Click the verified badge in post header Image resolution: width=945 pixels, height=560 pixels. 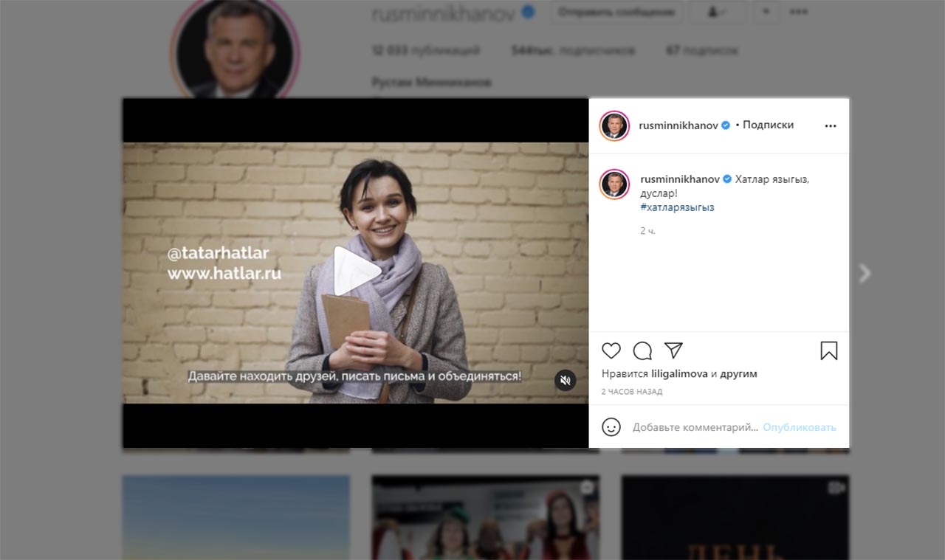point(726,125)
